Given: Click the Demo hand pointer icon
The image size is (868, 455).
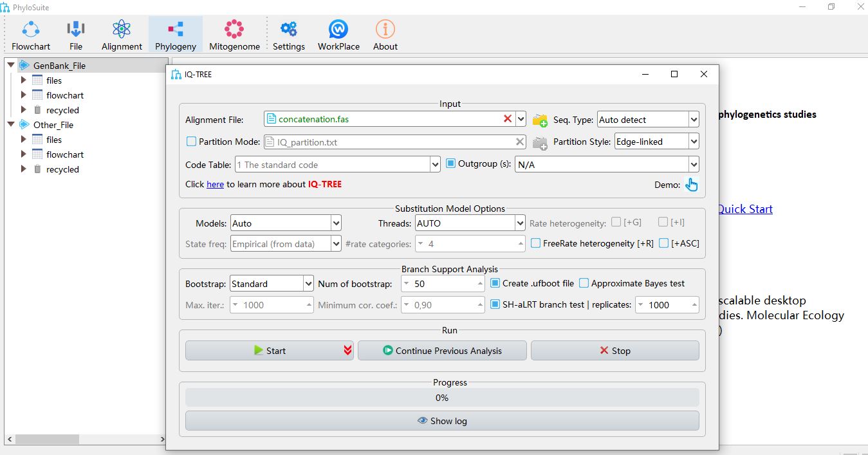Looking at the screenshot, I should click(691, 185).
